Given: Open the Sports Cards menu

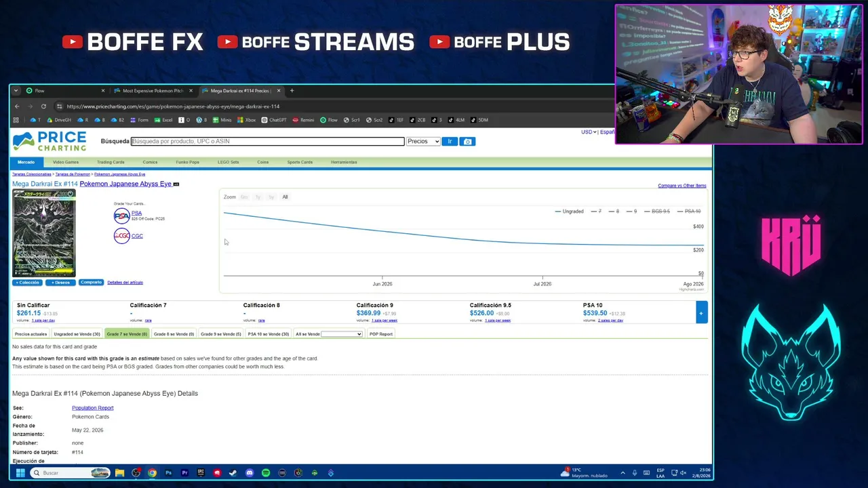Looking at the screenshot, I should coord(300,162).
